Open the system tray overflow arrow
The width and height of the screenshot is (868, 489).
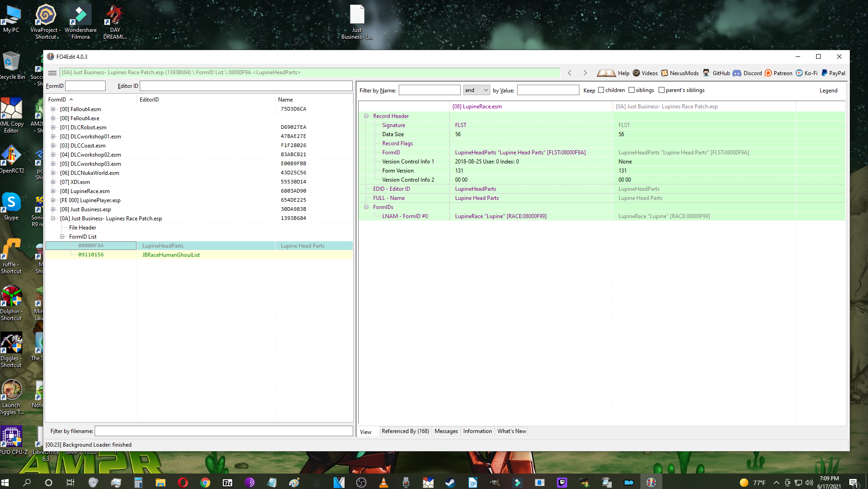776,483
